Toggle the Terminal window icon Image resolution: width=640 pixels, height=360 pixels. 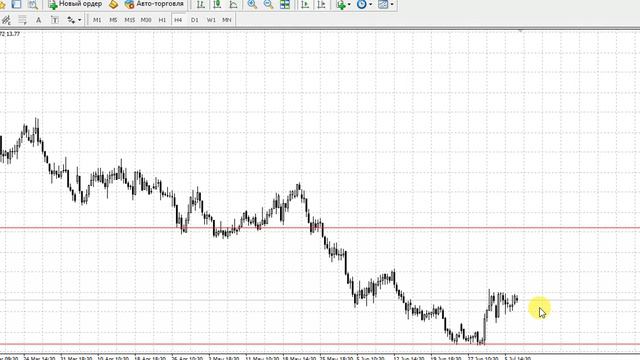(16, 4)
